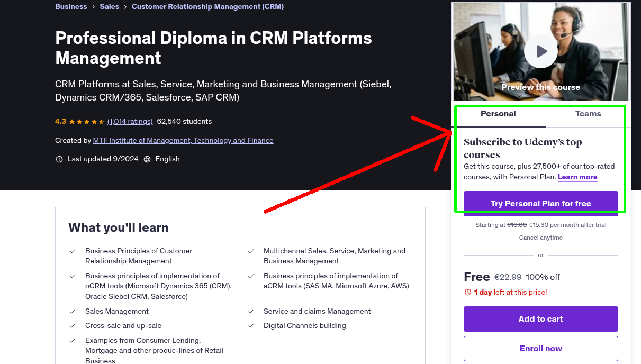Image resolution: width=641 pixels, height=364 pixels.
Task: Click the Starting at €15.30 per month text
Action: [541, 225]
